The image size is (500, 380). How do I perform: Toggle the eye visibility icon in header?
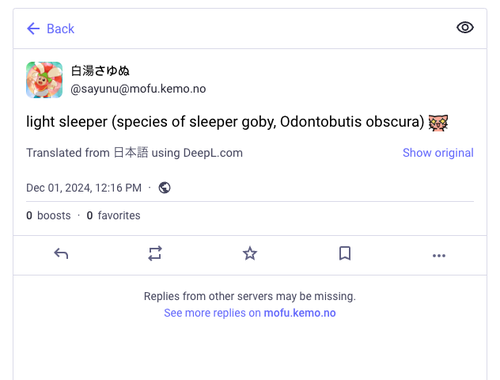pos(465,27)
